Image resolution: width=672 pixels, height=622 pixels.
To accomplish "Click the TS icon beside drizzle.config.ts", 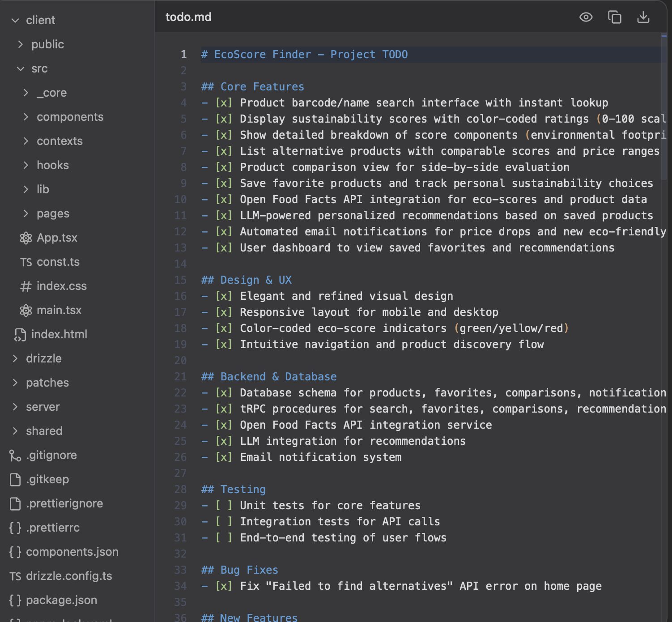I will (15, 576).
